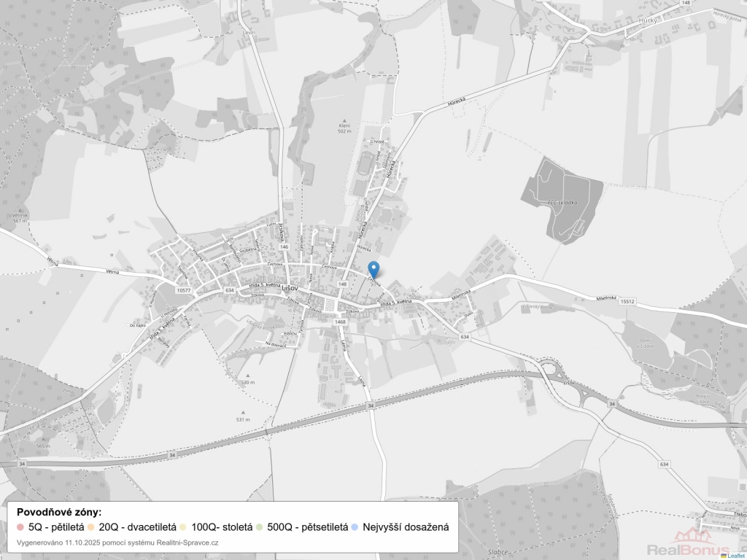Image resolution: width=747 pixels, height=560 pixels.
Task: Click the orange 20Q dvacetiletá swatch
Action: [91, 526]
